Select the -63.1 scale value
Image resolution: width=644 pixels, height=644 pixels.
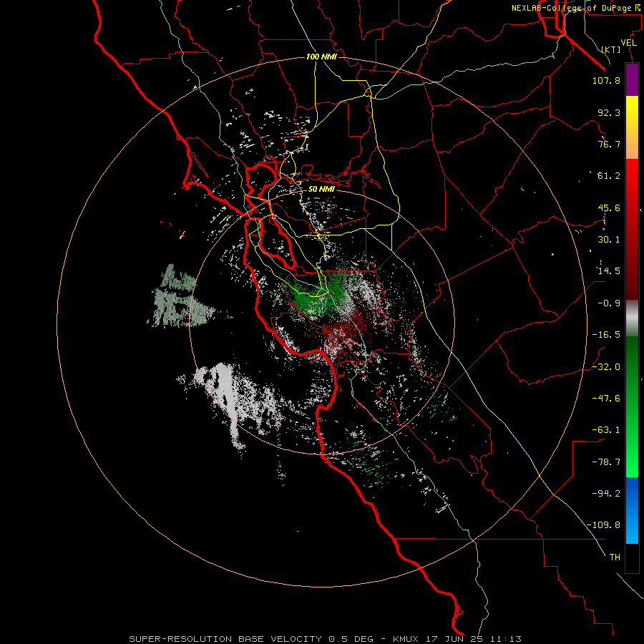tap(606, 430)
